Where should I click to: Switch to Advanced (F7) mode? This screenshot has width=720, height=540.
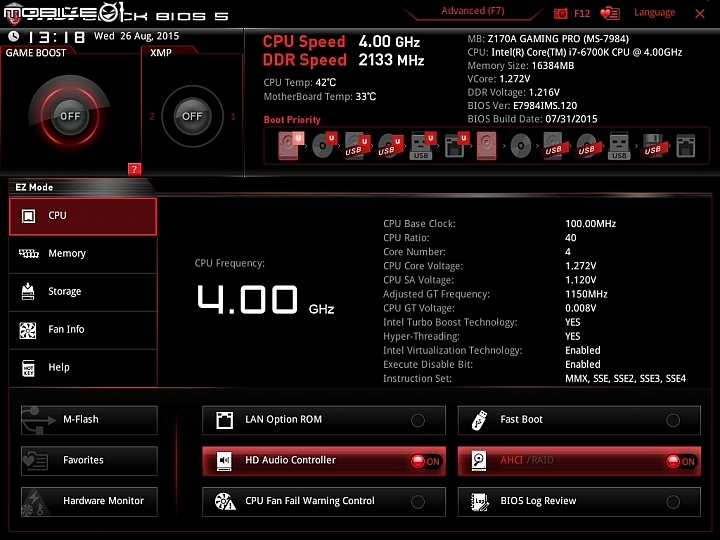[x=472, y=11]
